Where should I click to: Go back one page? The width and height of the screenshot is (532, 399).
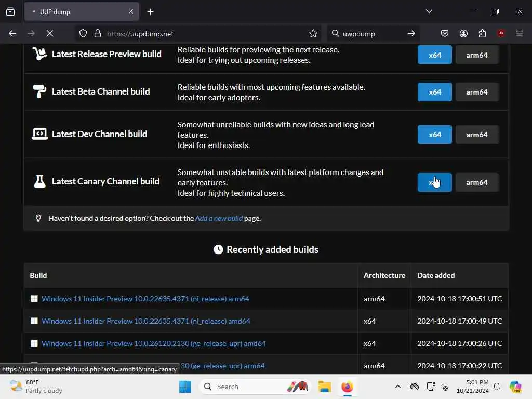(12, 34)
